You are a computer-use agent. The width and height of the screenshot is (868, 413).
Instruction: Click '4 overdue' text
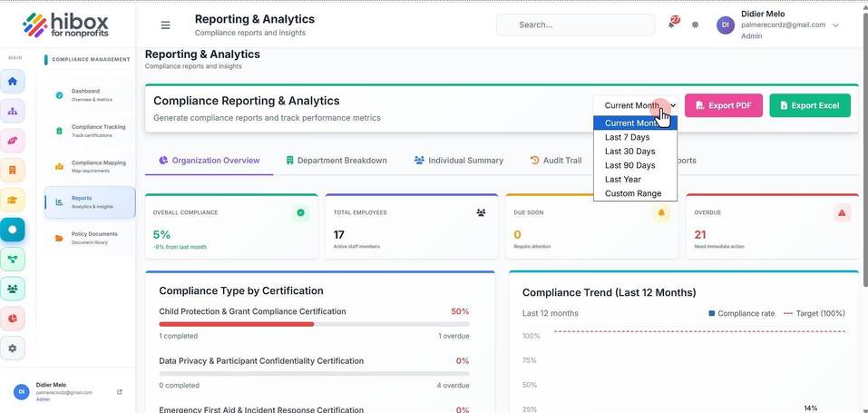(x=453, y=385)
